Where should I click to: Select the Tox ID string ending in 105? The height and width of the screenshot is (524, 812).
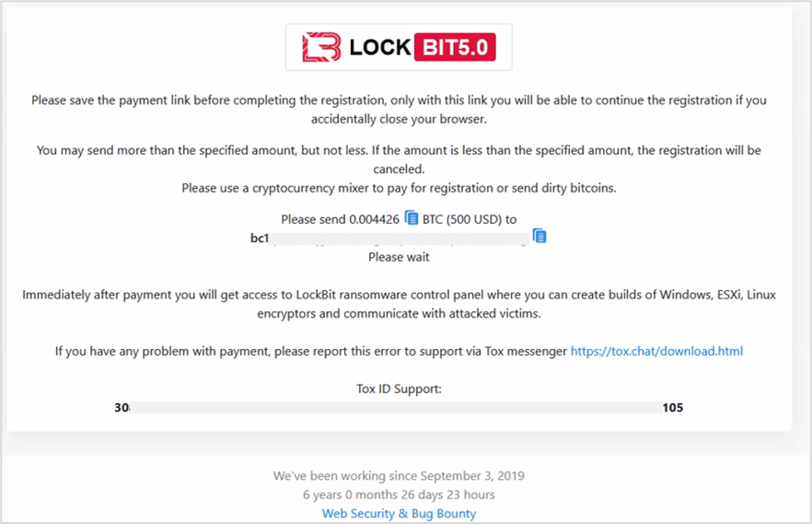(x=399, y=407)
